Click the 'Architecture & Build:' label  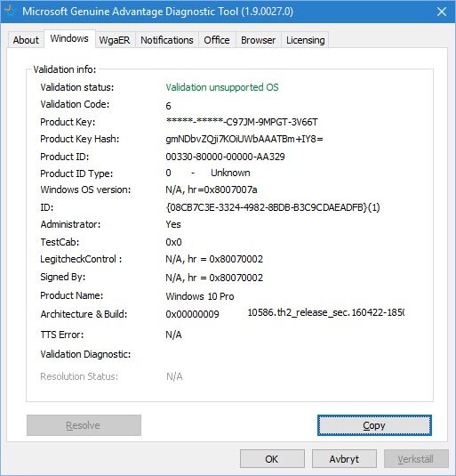click(x=84, y=314)
